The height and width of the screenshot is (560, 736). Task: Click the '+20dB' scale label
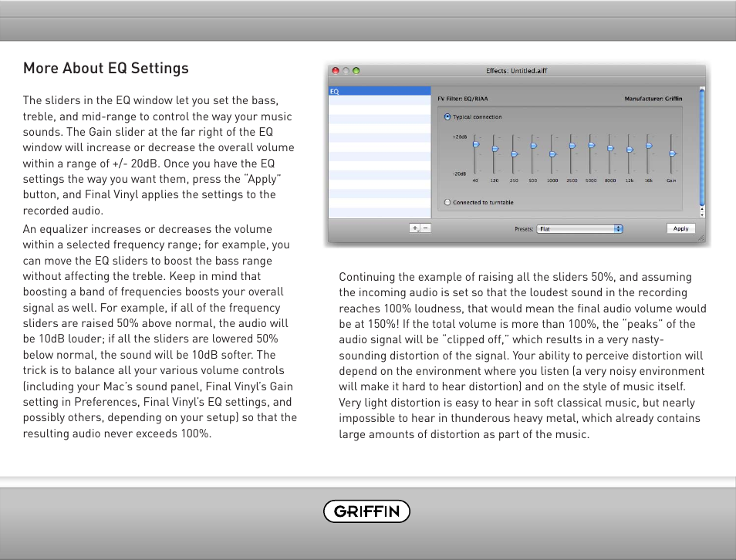click(x=460, y=137)
